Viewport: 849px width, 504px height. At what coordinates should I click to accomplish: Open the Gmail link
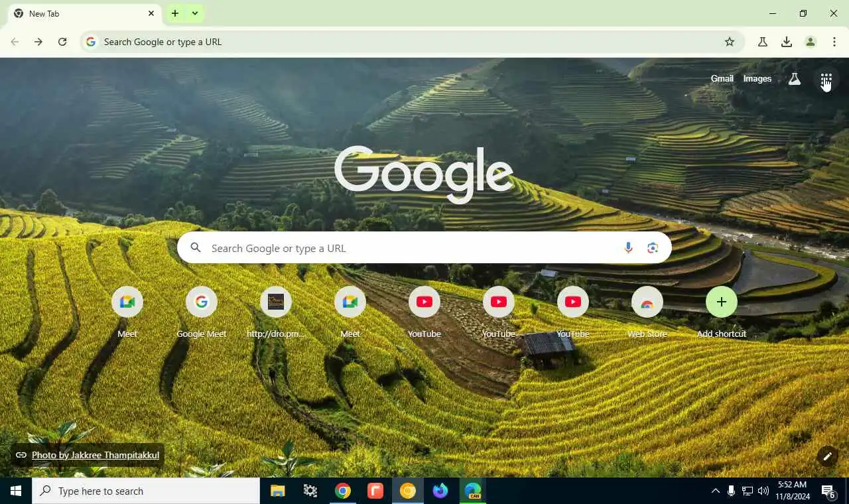click(x=722, y=78)
